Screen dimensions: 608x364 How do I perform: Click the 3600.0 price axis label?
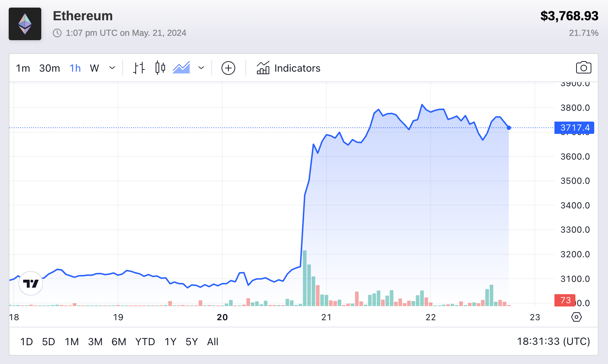pos(575,157)
